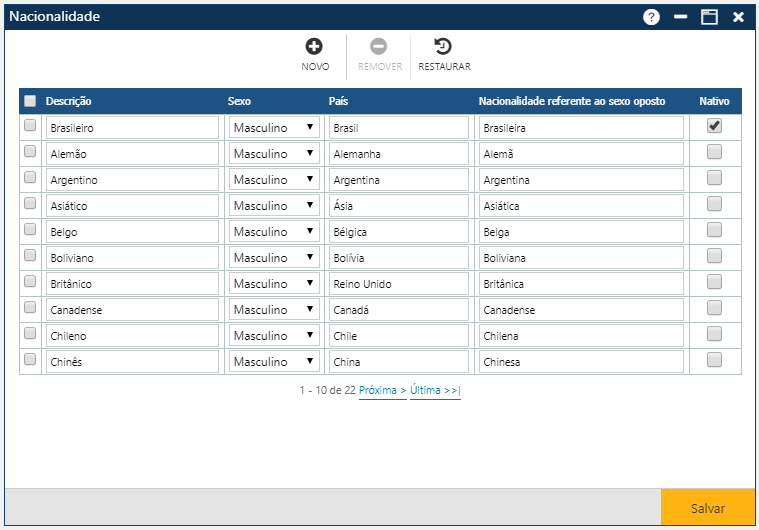Image resolution: width=759 pixels, height=530 pixels.
Task: Uncheck Nativo for Brasileiro
Action: (714, 126)
